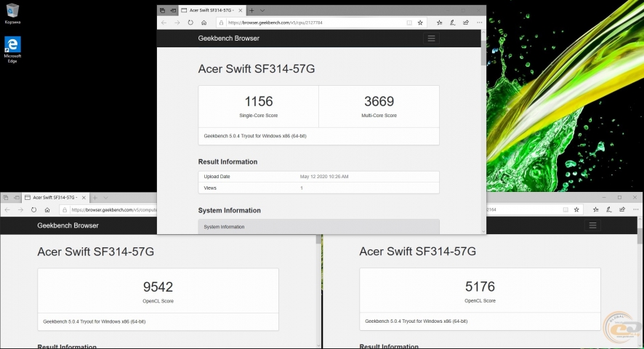Click the scrollbar thumb of the top window

click(483, 53)
